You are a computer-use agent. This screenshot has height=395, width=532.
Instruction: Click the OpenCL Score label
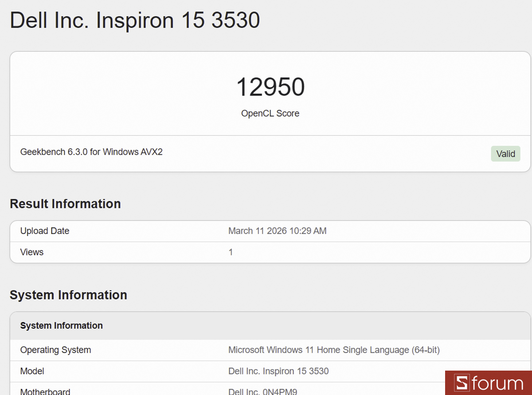point(270,113)
